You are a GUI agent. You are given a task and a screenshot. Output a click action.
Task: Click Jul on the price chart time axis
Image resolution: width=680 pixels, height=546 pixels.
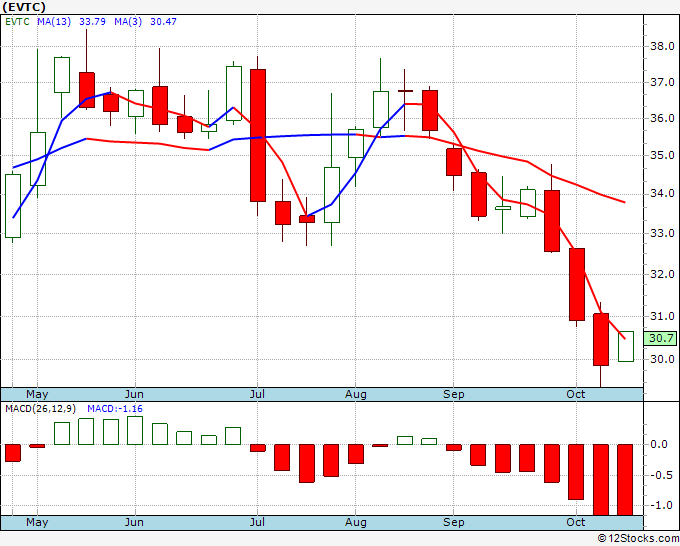(x=257, y=394)
